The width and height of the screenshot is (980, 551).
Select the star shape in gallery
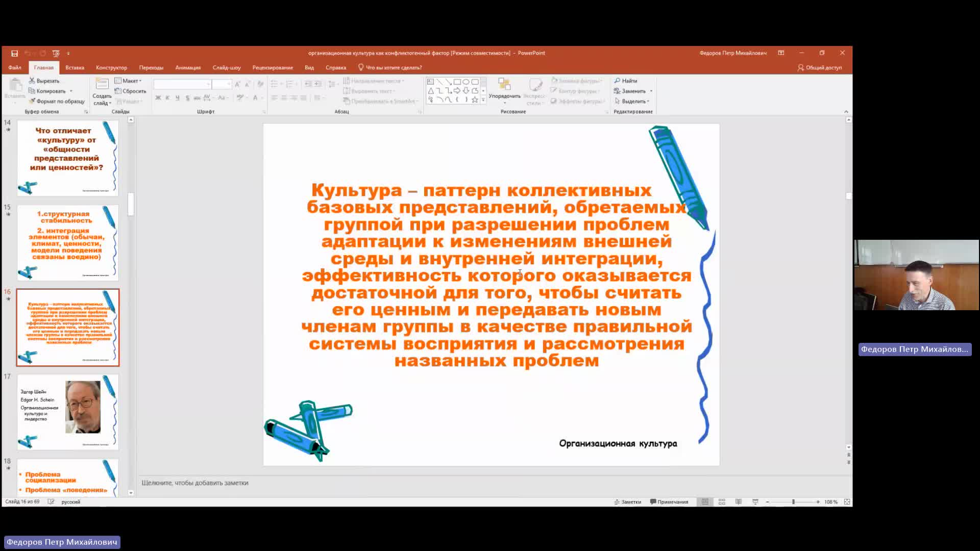pos(475,99)
